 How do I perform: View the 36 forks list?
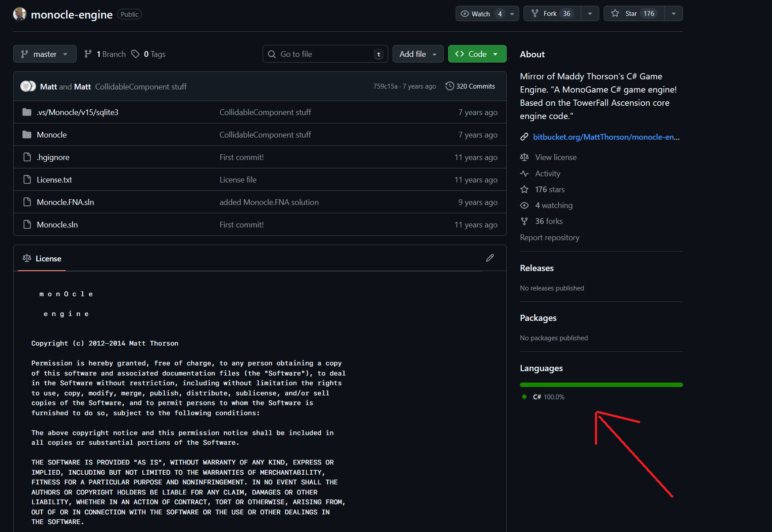tap(549, 221)
